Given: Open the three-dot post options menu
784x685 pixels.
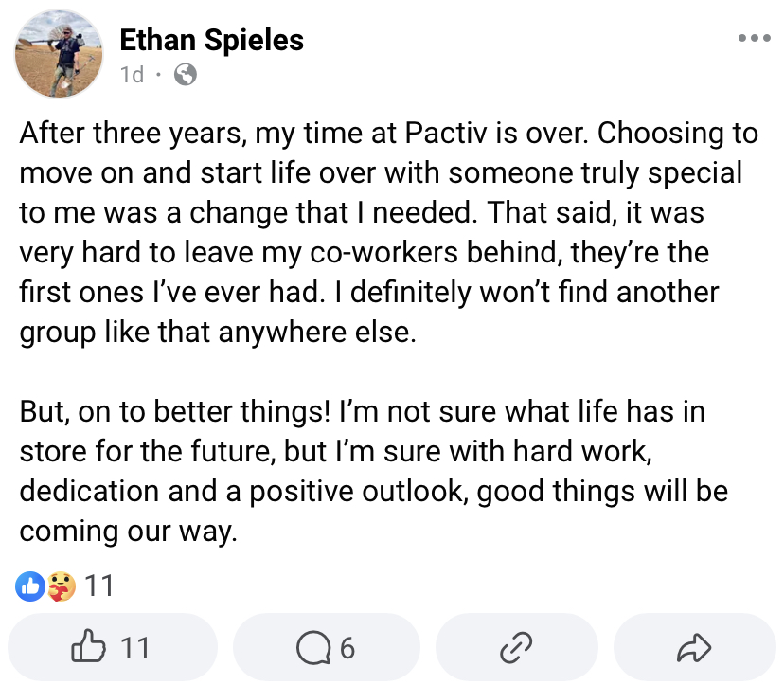Looking at the screenshot, I should click(754, 38).
